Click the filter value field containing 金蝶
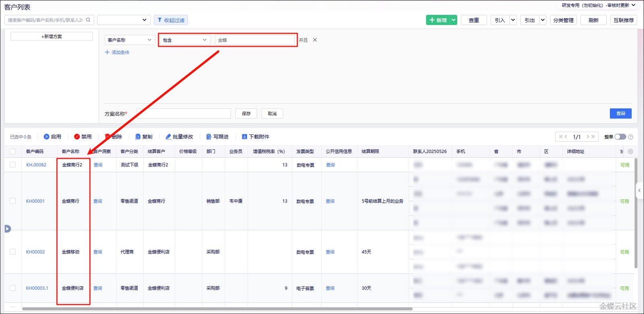 [x=255, y=40]
